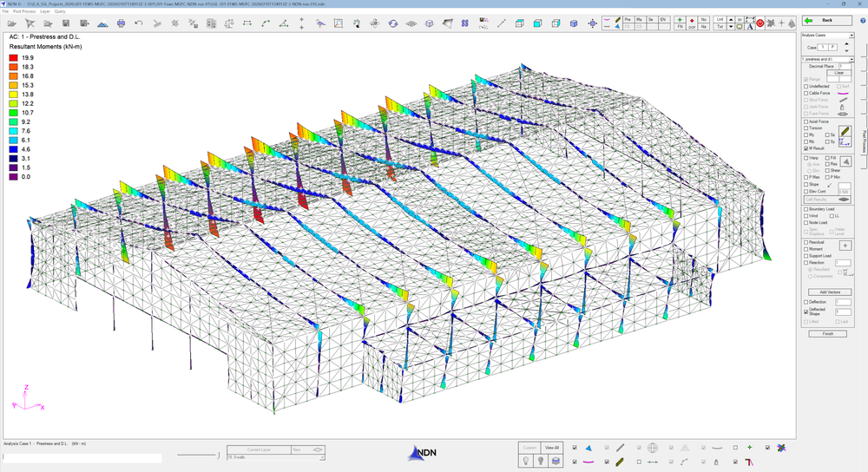
Task: Click the cyan-faced cube view icon
Action: [x=537, y=23]
